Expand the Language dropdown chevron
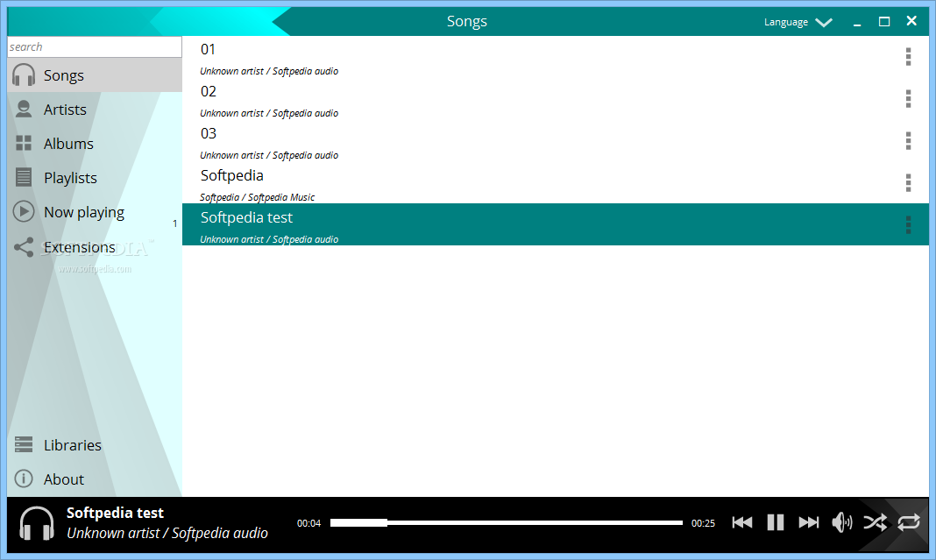The image size is (936, 560). (824, 23)
